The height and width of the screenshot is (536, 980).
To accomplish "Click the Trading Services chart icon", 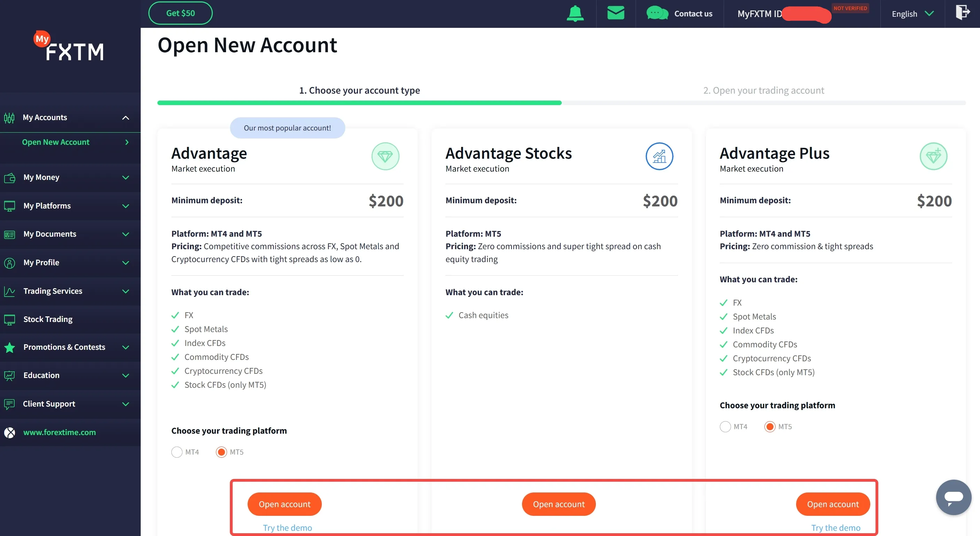I will (9, 292).
